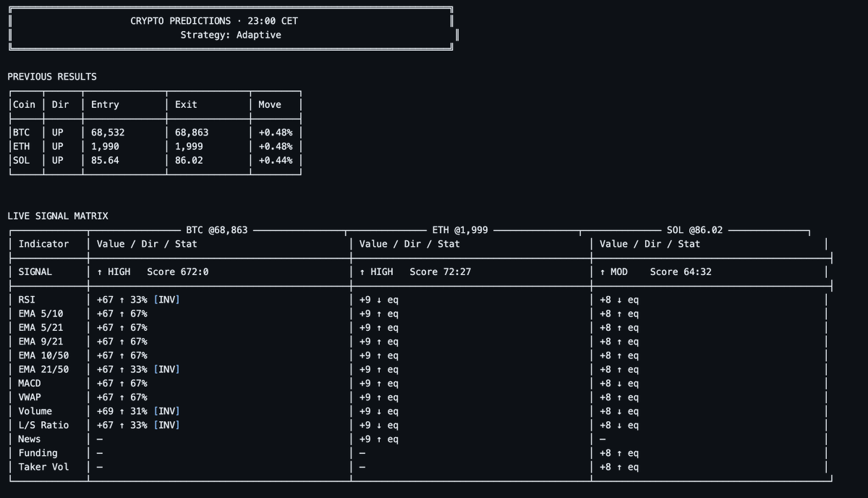Click the "BTC @68,863" column title
This screenshot has height=498, width=868.
[217, 230]
